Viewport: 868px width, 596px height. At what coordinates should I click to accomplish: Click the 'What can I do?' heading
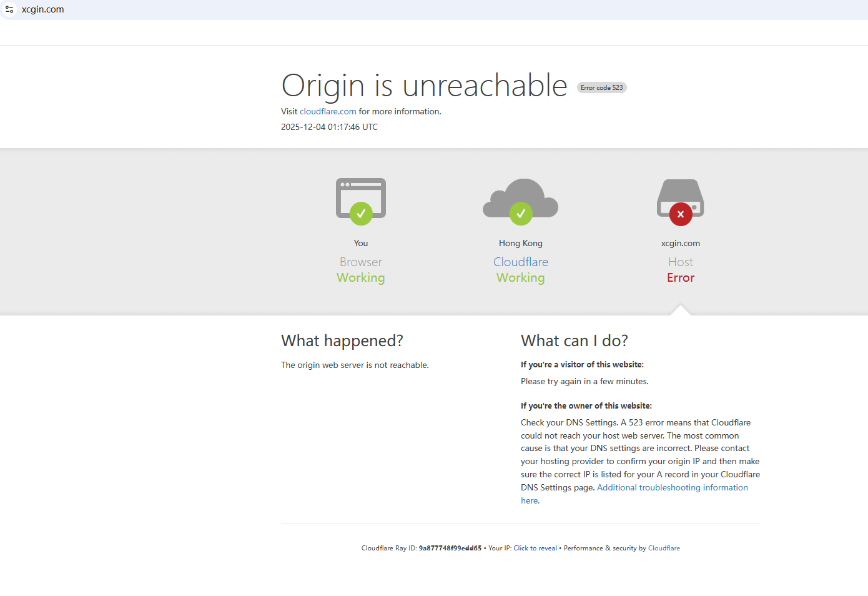575,340
